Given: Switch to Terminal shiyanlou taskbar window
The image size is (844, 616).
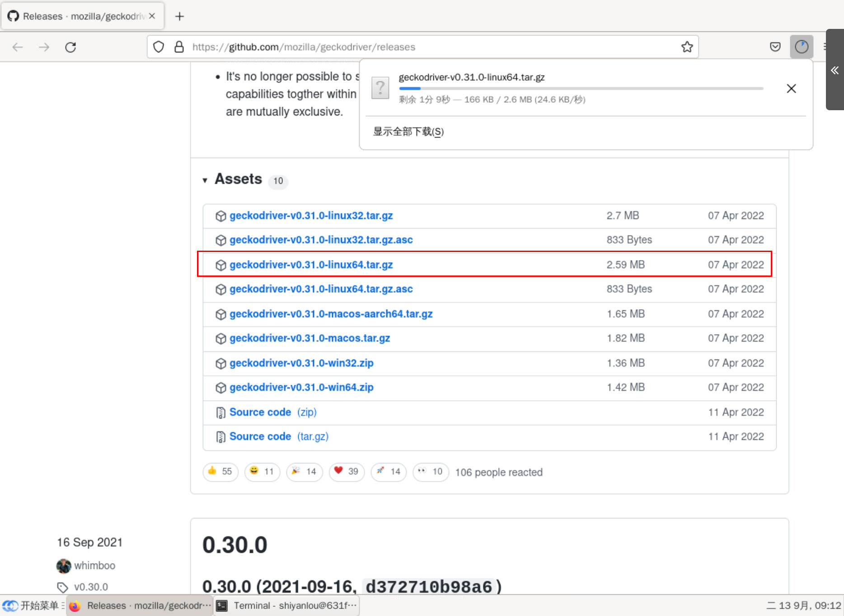Looking at the screenshot, I should [x=286, y=606].
